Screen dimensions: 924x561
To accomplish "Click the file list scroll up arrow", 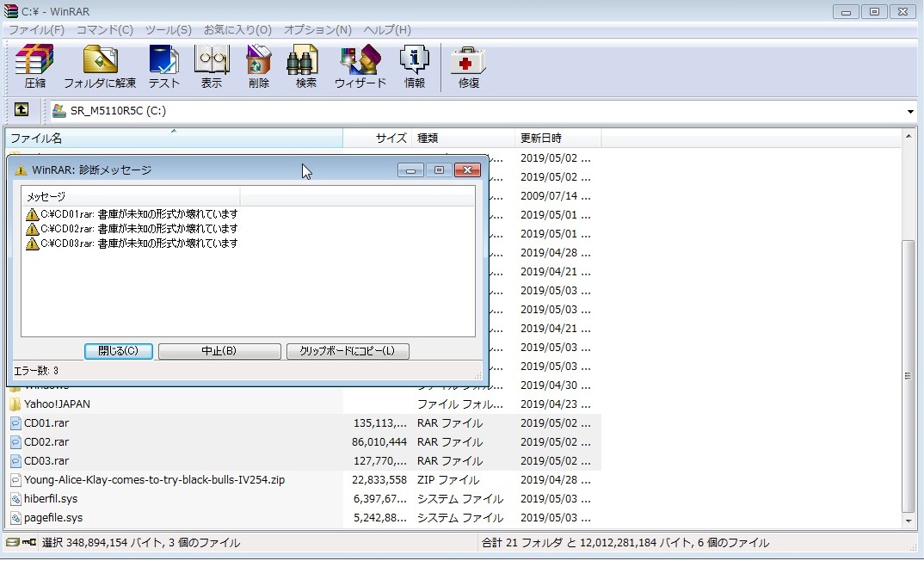I will [x=909, y=137].
